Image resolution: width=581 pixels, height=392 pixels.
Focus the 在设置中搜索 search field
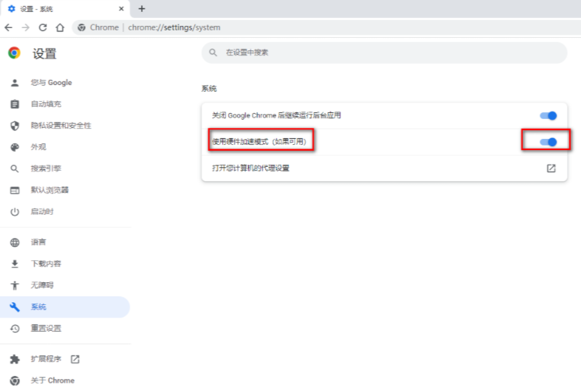pyautogui.click(x=384, y=52)
